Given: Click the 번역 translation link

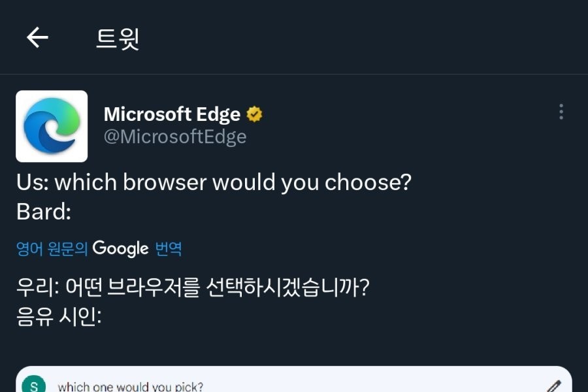Looking at the screenshot, I should coord(169,249).
